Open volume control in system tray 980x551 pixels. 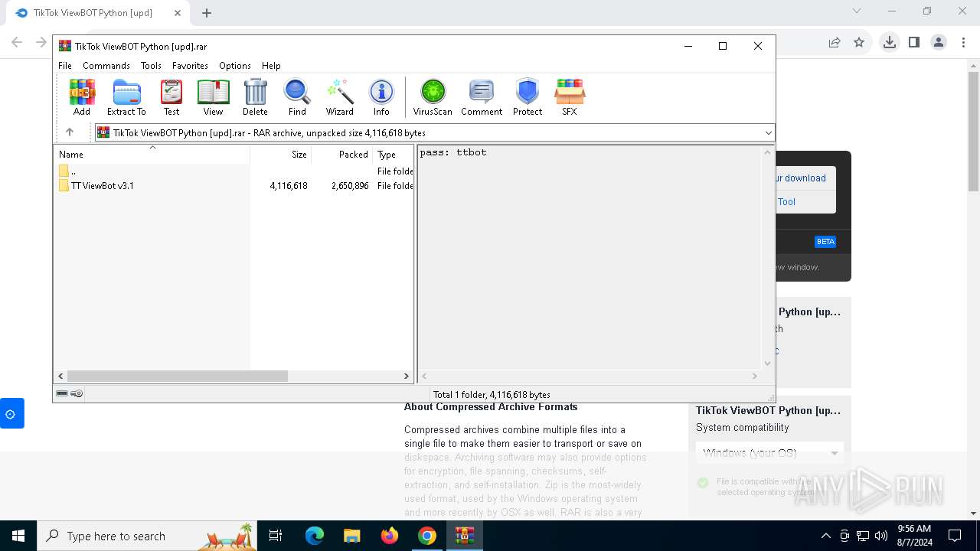point(881,536)
